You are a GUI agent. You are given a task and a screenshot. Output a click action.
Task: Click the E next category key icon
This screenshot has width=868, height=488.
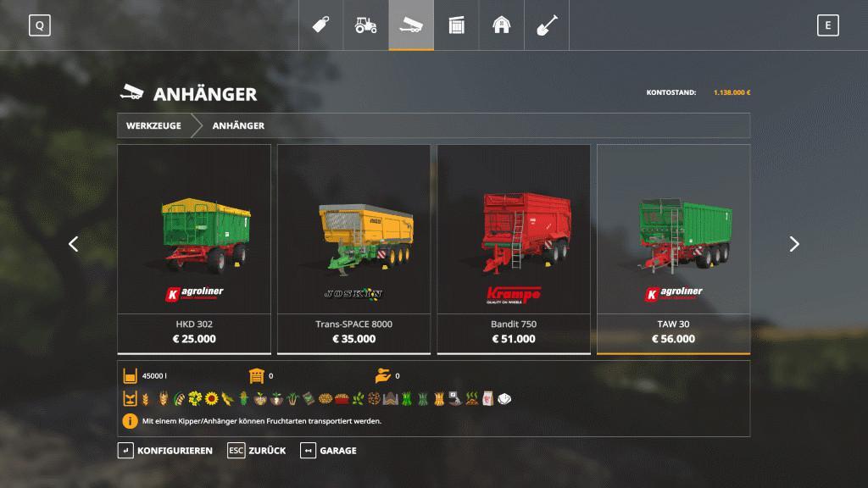pos(827,25)
